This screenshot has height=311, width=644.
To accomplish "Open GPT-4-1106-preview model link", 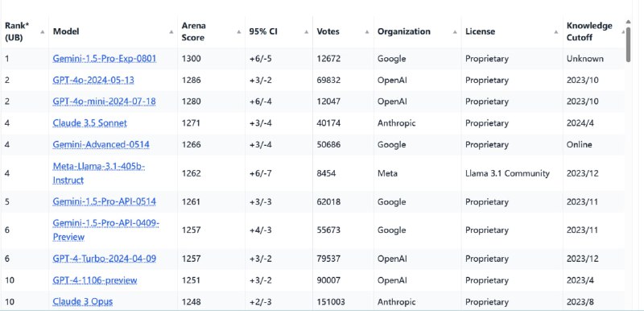I will pos(95,280).
